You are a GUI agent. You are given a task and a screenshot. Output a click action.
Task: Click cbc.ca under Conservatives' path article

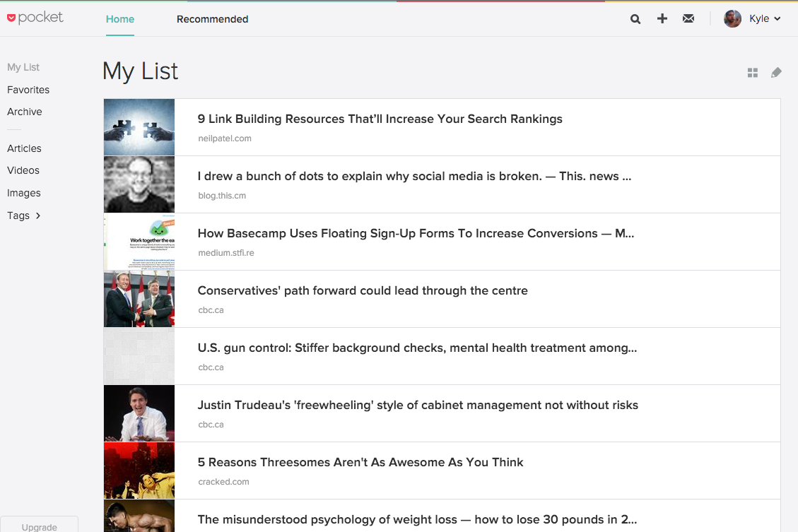point(211,309)
